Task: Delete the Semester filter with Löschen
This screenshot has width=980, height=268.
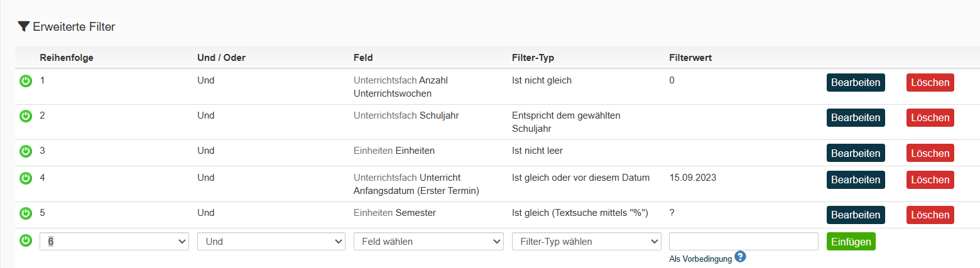Action: click(x=930, y=215)
